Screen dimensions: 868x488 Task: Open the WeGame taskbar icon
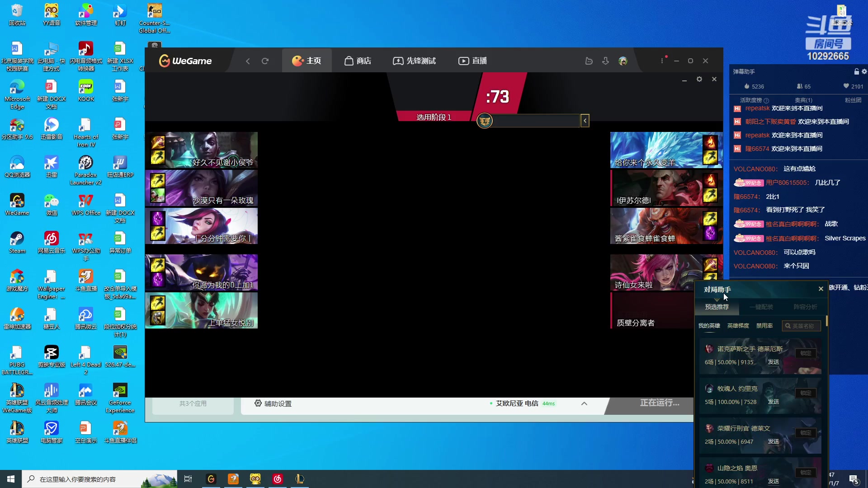(x=211, y=479)
